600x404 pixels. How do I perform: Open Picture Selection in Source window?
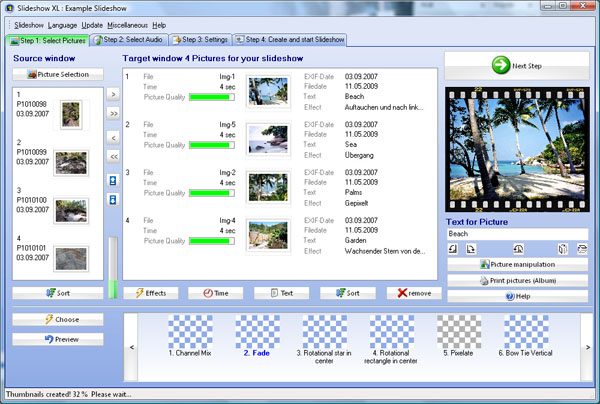58,75
